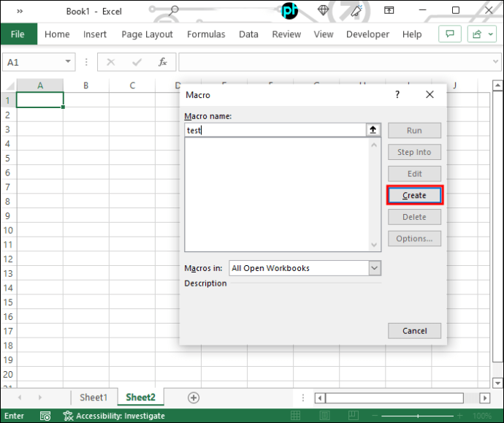Click the Insert Function fx icon
This screenshot has height=423, width=504.
[x=163, y=62]
